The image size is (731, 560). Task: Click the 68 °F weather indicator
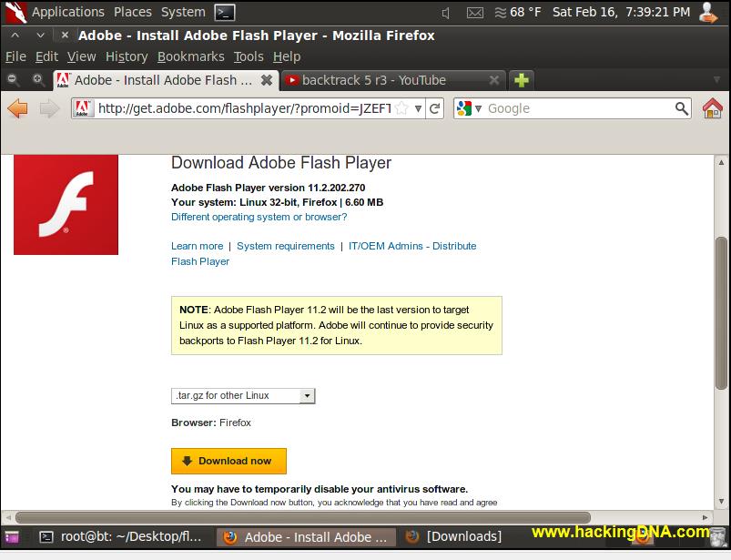(517, 12)
